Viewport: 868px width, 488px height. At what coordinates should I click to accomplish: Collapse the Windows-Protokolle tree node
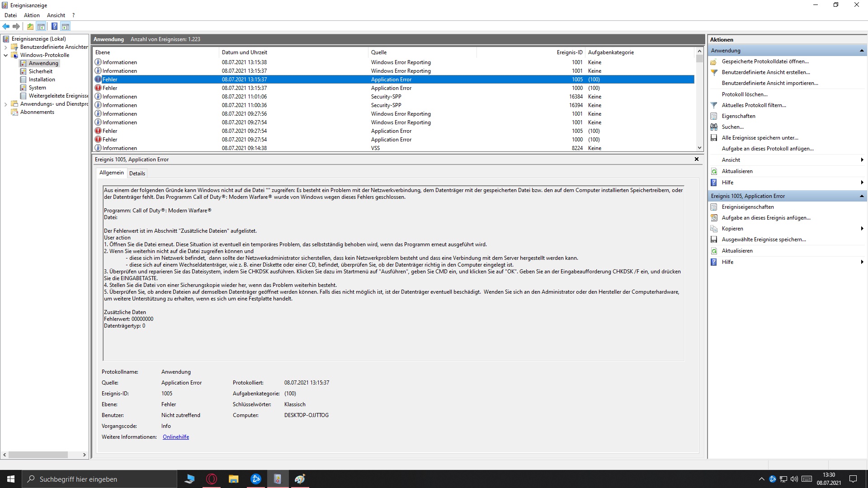(5, 55)
